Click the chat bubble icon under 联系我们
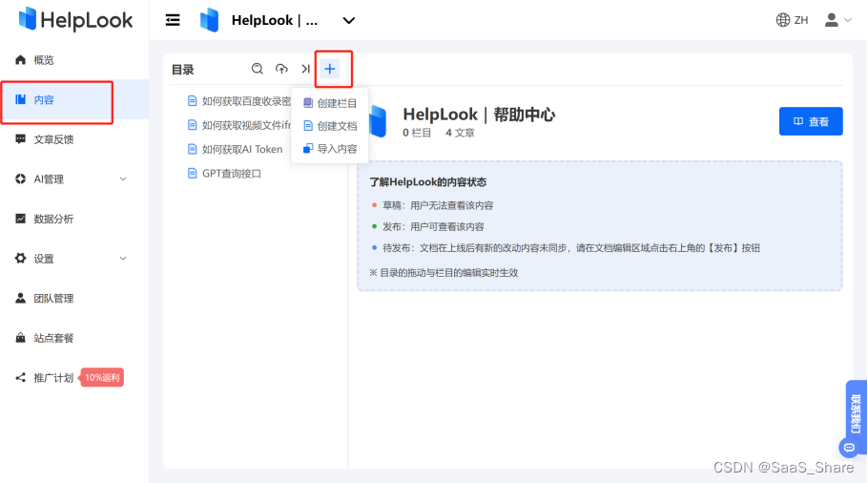Screen dimensions: 868x483 849,447
